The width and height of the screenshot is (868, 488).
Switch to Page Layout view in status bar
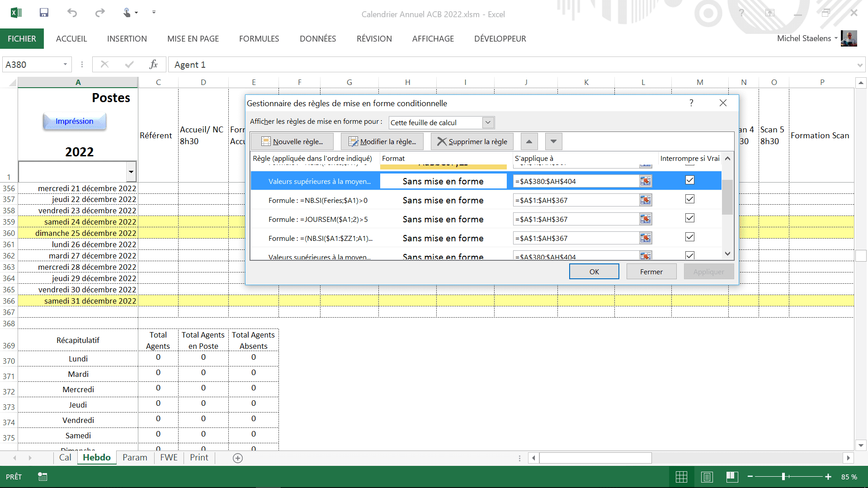tap(707, 477)
